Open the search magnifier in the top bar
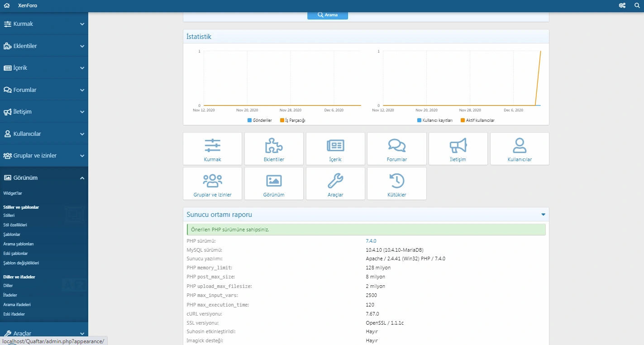The image size is (644, 345). tap(637, 5)
